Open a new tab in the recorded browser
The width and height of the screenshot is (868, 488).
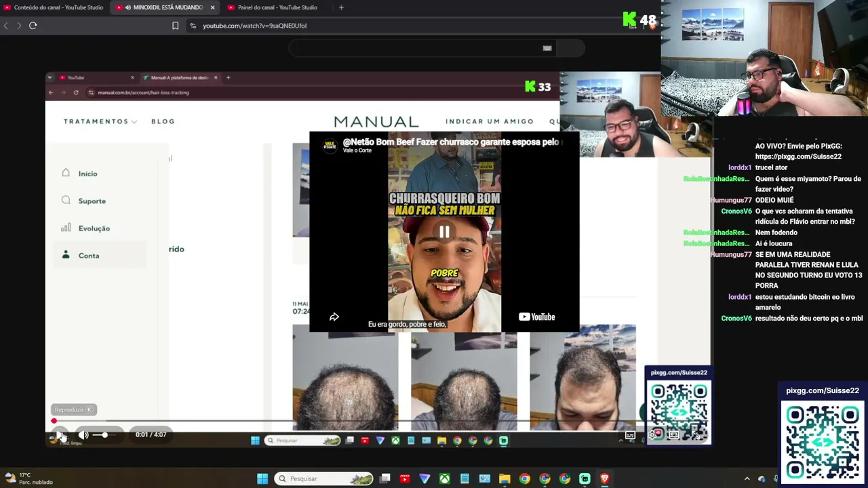(228, 78)
